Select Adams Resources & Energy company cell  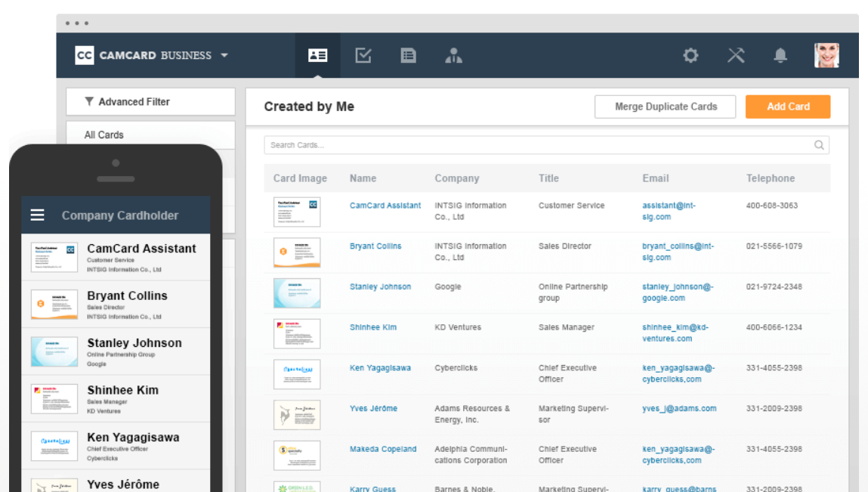coord(472,414)
